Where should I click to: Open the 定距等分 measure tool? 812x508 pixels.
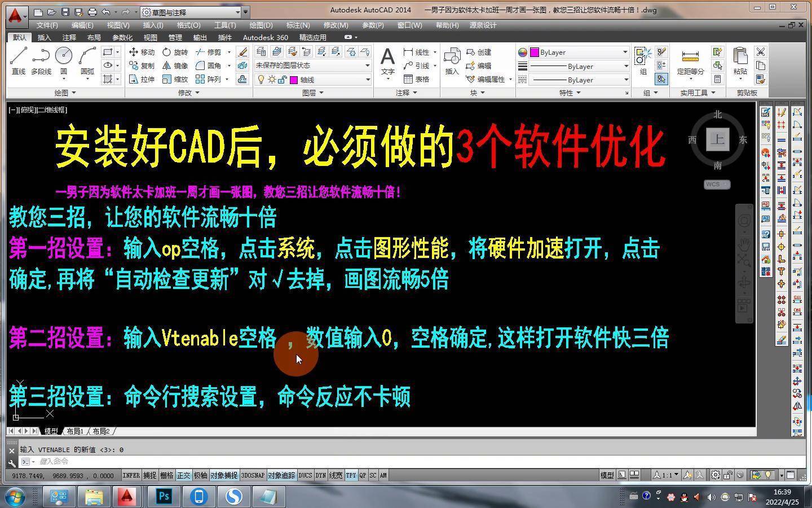click(x=690, y=61)
